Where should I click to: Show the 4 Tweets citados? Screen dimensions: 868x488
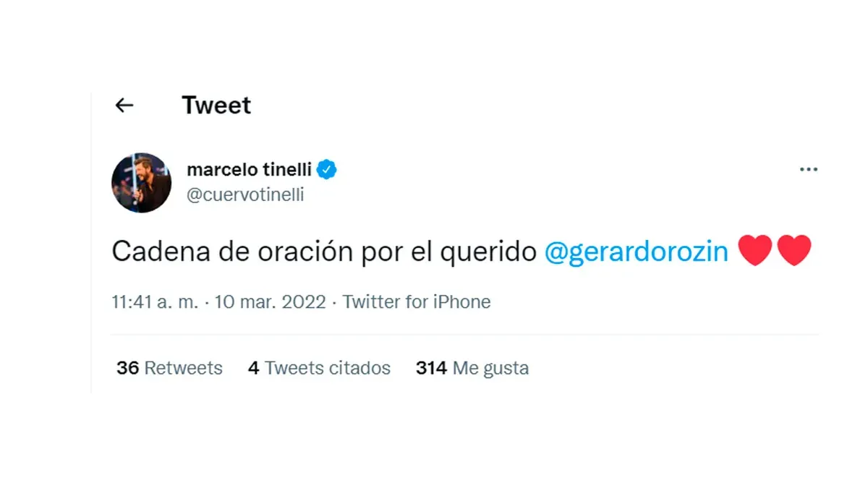pos(319,368)
